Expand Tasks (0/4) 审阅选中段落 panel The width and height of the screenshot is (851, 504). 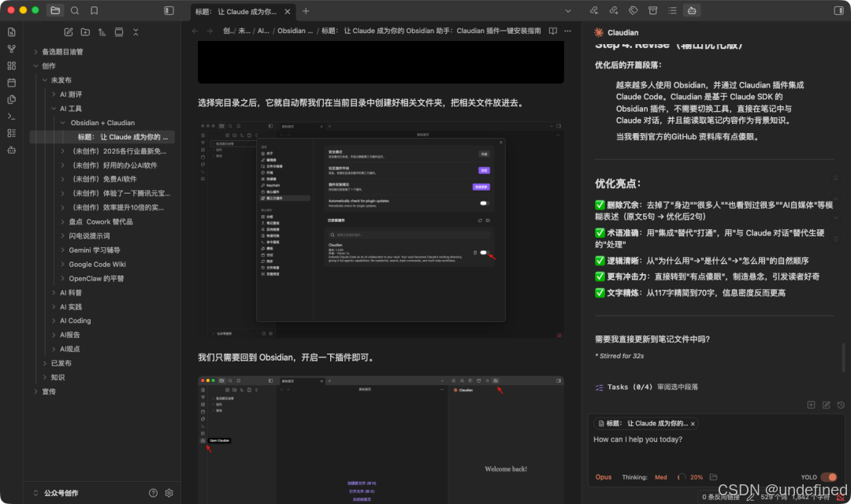tap(646, 387)
